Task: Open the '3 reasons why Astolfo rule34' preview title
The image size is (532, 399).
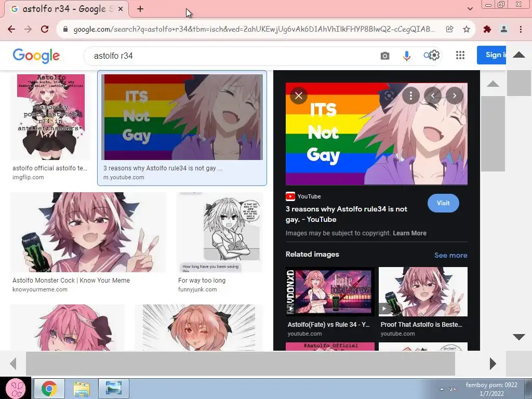Action: click(347, 214)
